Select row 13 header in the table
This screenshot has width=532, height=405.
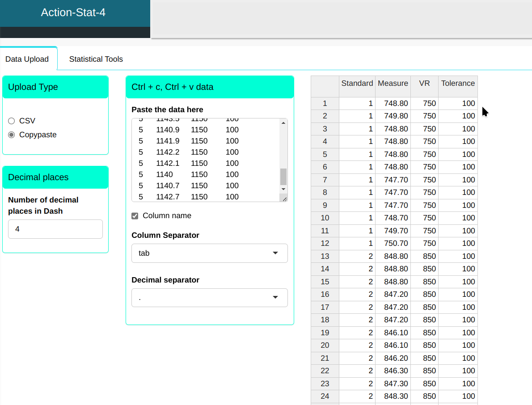[x=325, y=256]
